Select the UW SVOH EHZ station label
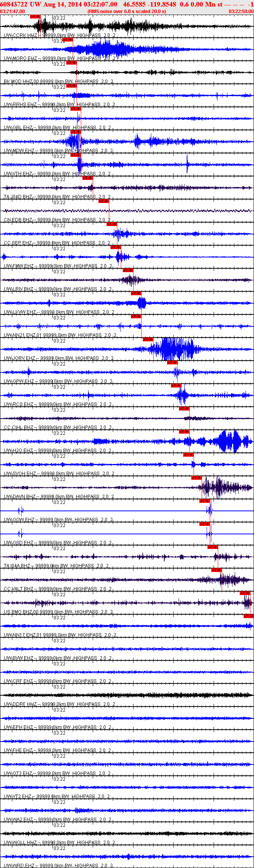 [x=59, y=474]
